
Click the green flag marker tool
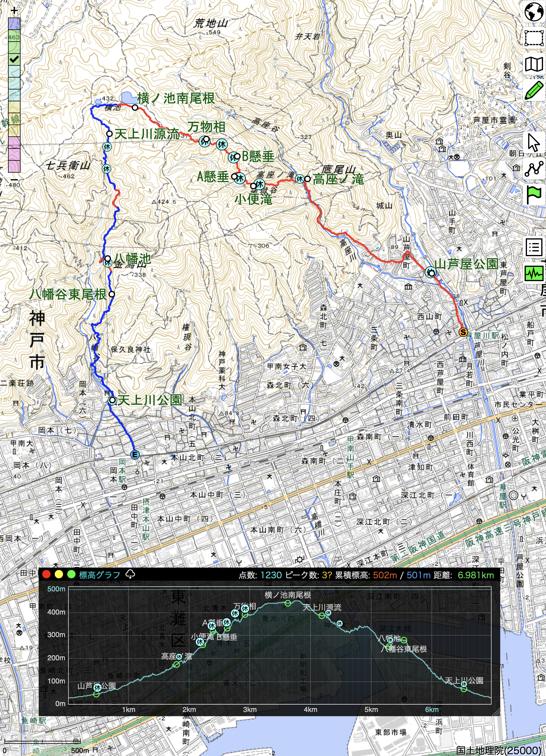click(x=534, y=195)
